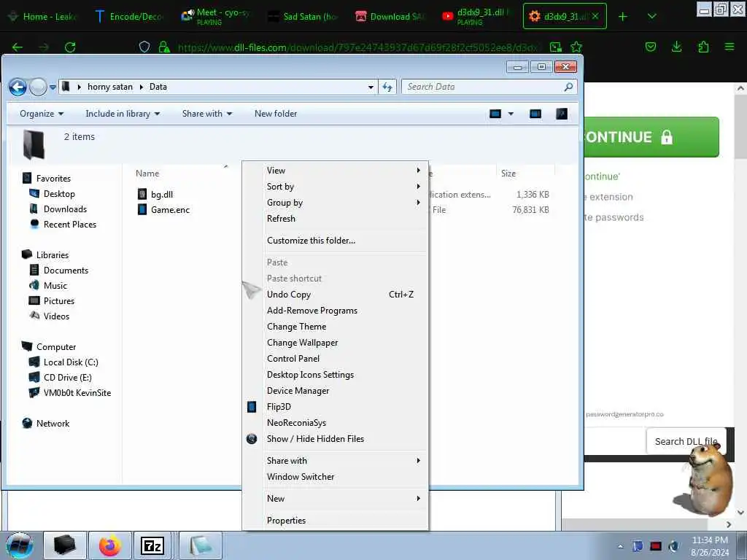Open the new tab plus button
The width and height of the screenshot is (747, 560).
[623, 17]
